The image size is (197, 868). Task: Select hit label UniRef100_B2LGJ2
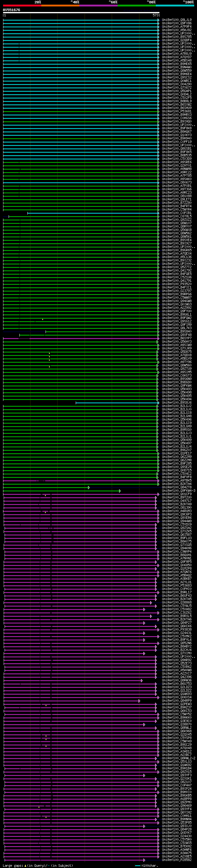[x=177, y=406]
